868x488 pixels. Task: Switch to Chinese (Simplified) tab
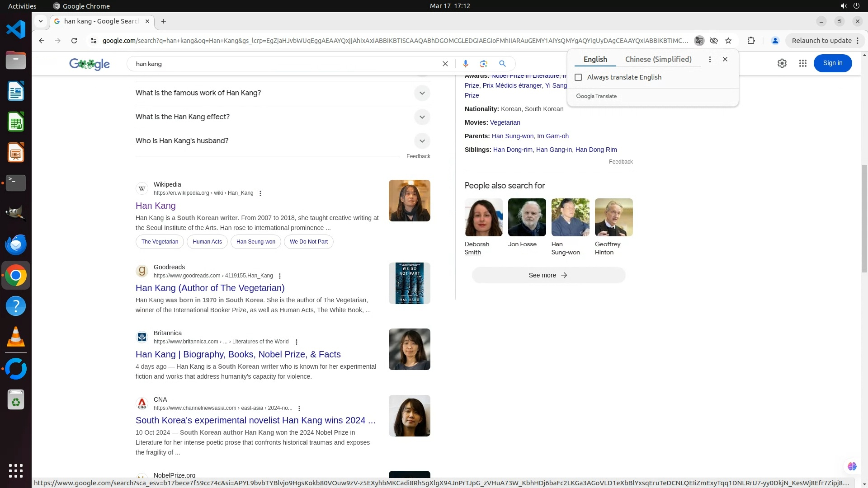coord(658,60)
